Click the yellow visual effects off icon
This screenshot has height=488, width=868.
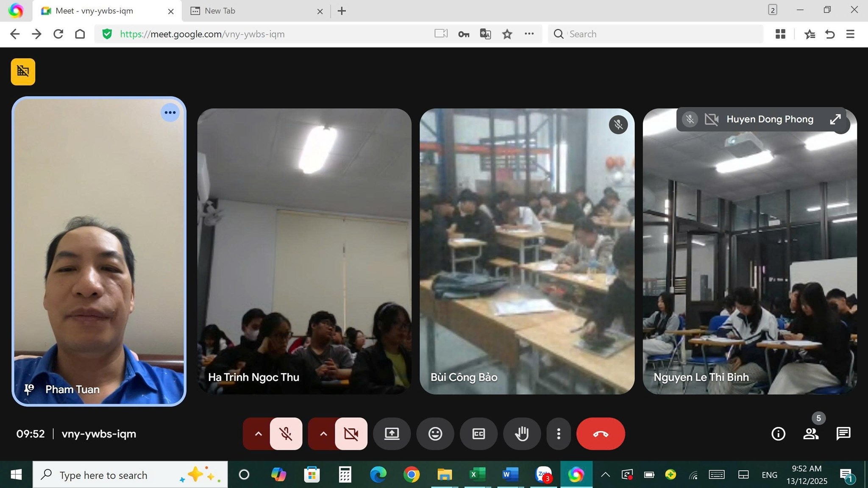(x=23, y=72)
